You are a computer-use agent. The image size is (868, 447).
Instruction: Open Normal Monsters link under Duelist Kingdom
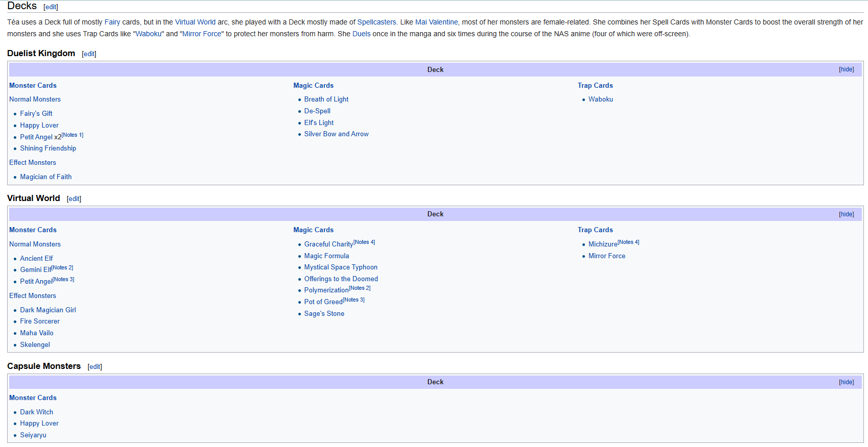pyautogui.click(x=35, y=100)
